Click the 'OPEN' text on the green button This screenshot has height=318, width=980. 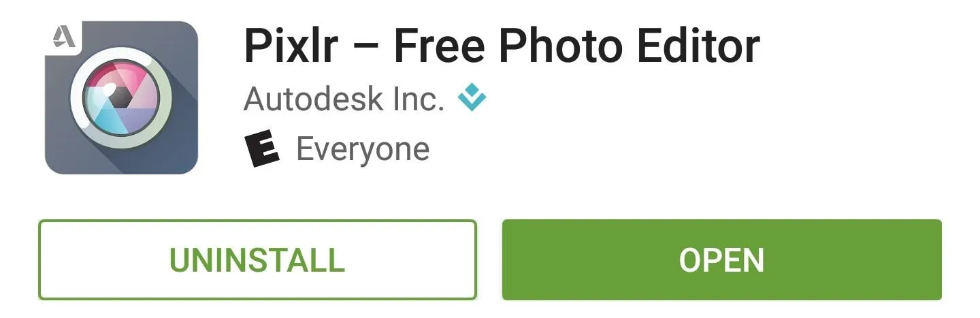tap(722, 259)
